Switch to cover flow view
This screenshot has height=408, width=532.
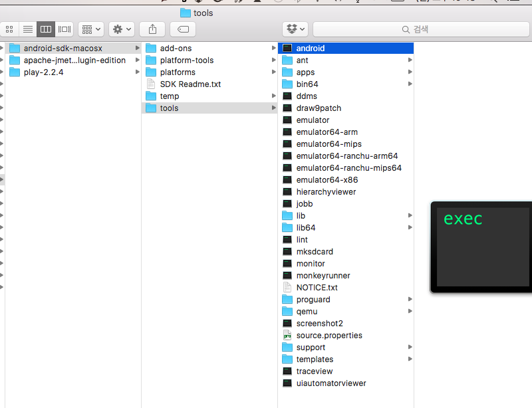64,29
